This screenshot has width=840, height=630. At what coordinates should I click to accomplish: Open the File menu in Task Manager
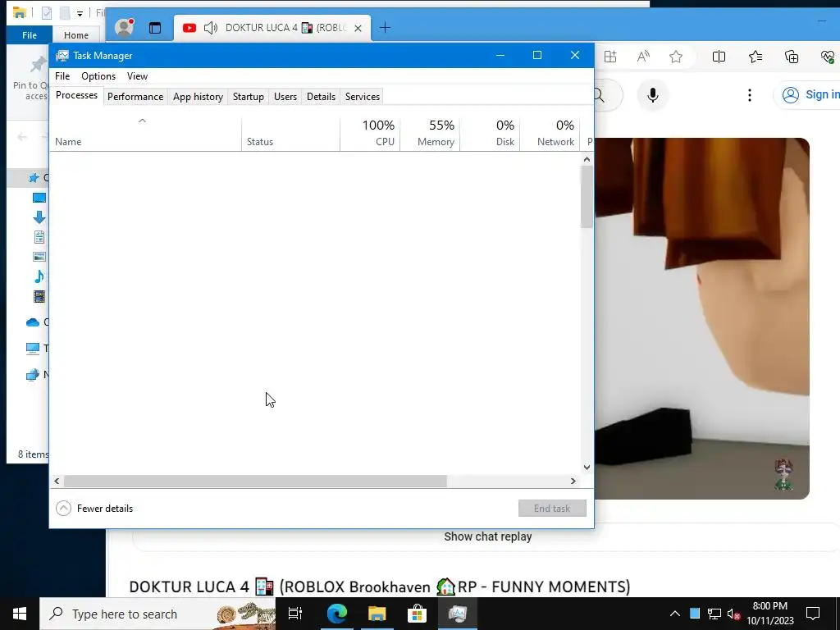(x=62, y=76)
